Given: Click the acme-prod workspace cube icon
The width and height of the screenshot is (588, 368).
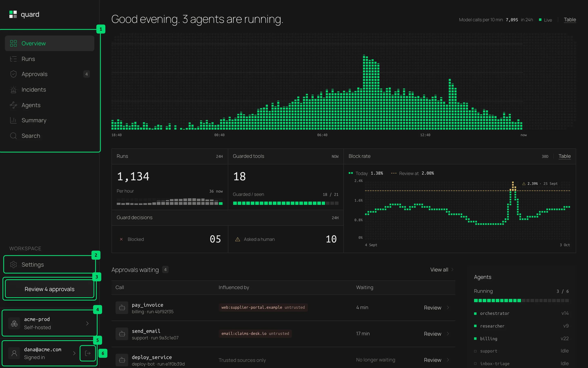Looking at the screenshot, I should [x=14, y=323].
